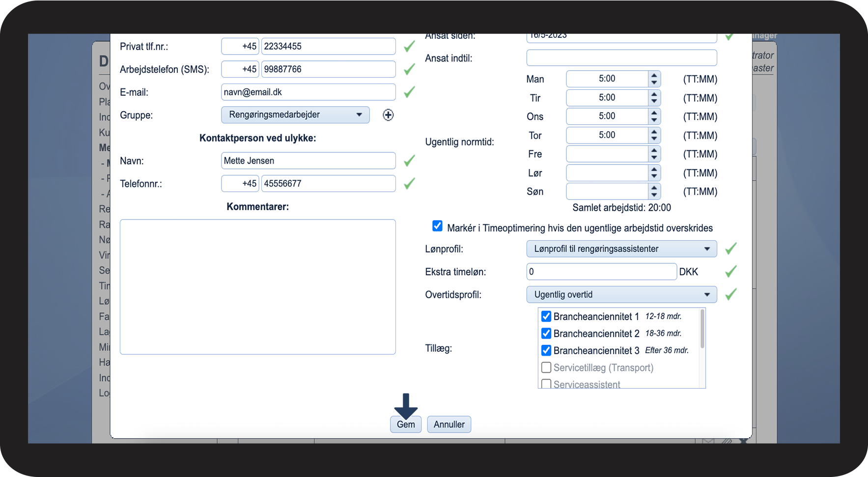Focus the Ansat indtil date field
868x477 pixels.
click(621, 58)
